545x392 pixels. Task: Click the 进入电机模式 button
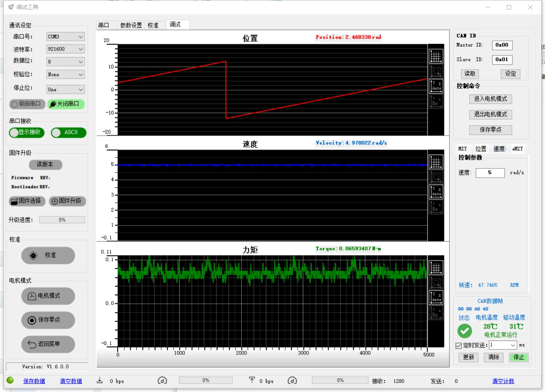coord(490,99)
